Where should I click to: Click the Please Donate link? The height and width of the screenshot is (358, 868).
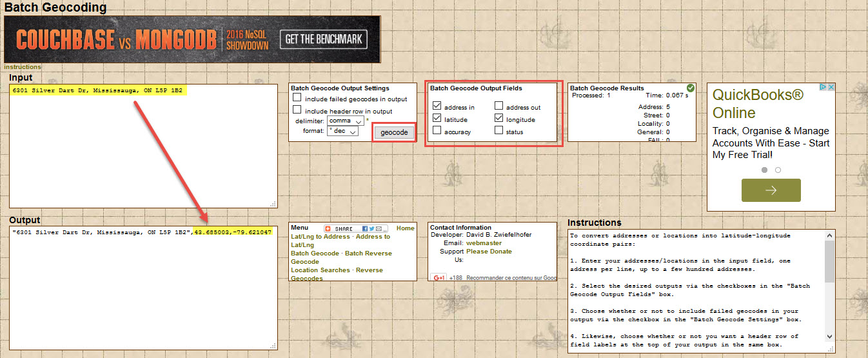pos(489,252)
